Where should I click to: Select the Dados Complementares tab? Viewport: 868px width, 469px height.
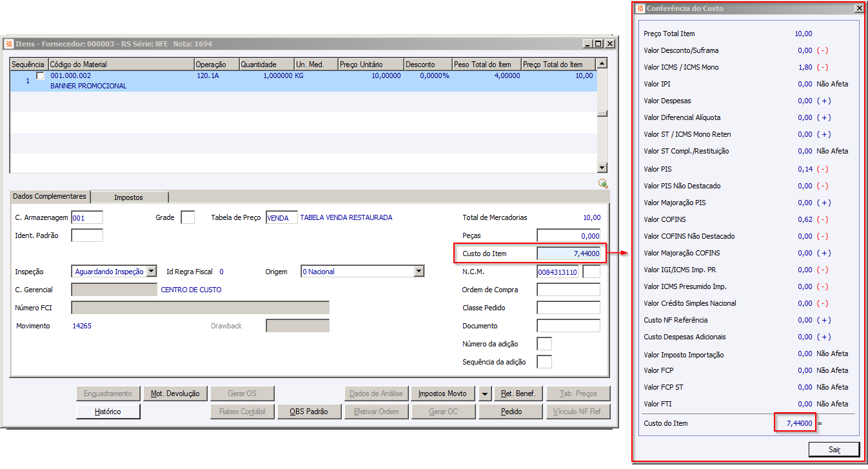click(x=50, y=196)
